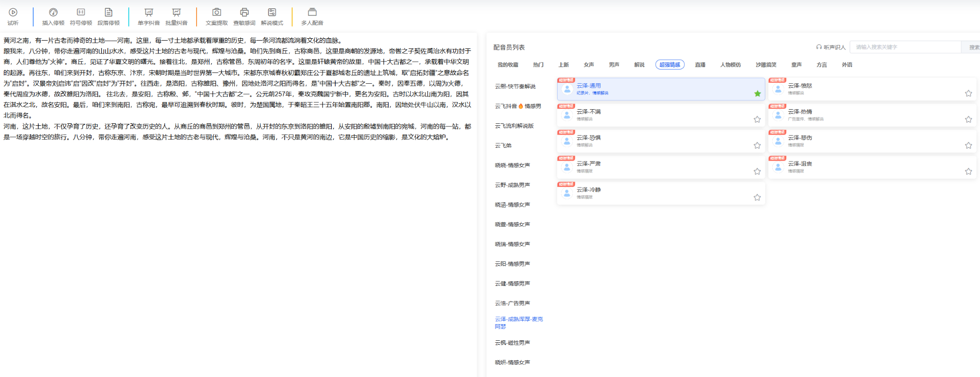
Task: Select voice actor 云野-成熟男声
Action: (513, 185)
